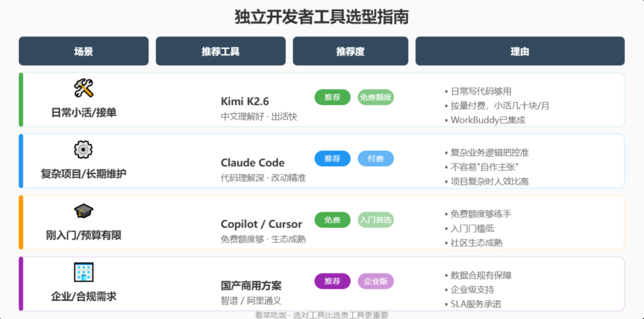Click the 刚入门/预算有限 scenario label
644x319 pixels.
[x=83, y=236]
